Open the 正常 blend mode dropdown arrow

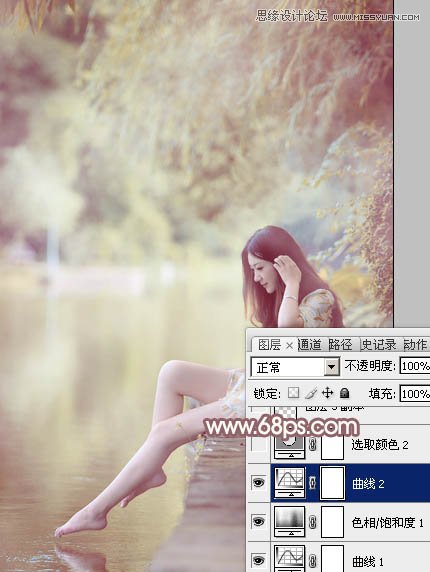coord(332,367)
